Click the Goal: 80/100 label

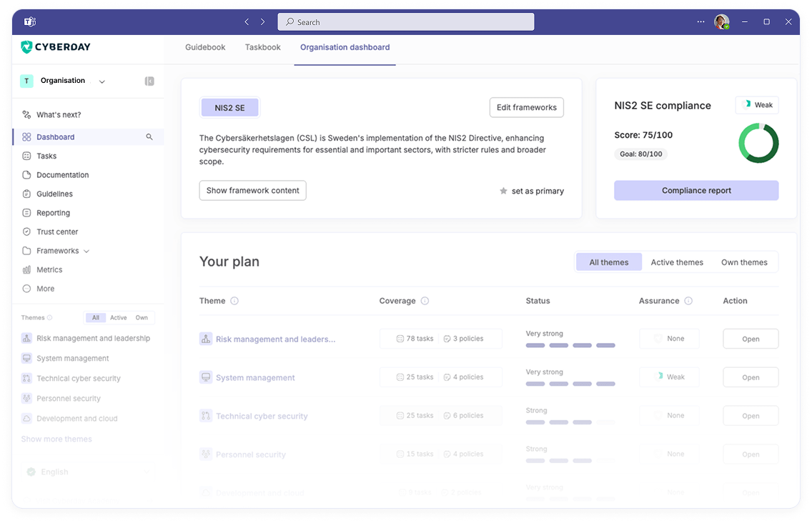[x=641, y=154]
